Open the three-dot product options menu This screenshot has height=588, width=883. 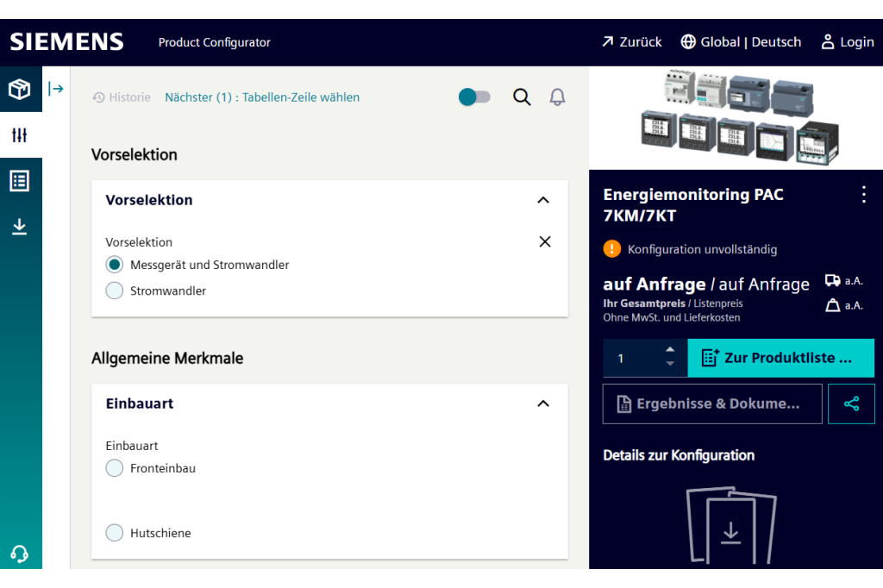coord(863,195)
